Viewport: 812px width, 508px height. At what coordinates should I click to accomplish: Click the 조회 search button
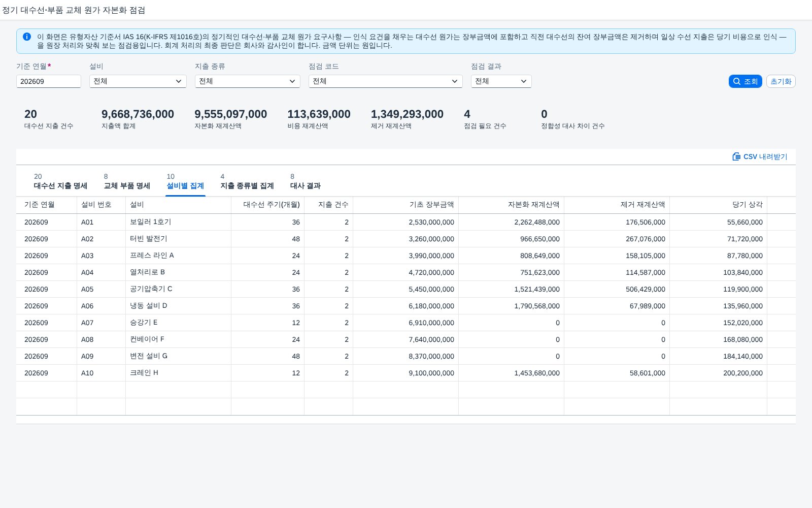click(745, 81)
